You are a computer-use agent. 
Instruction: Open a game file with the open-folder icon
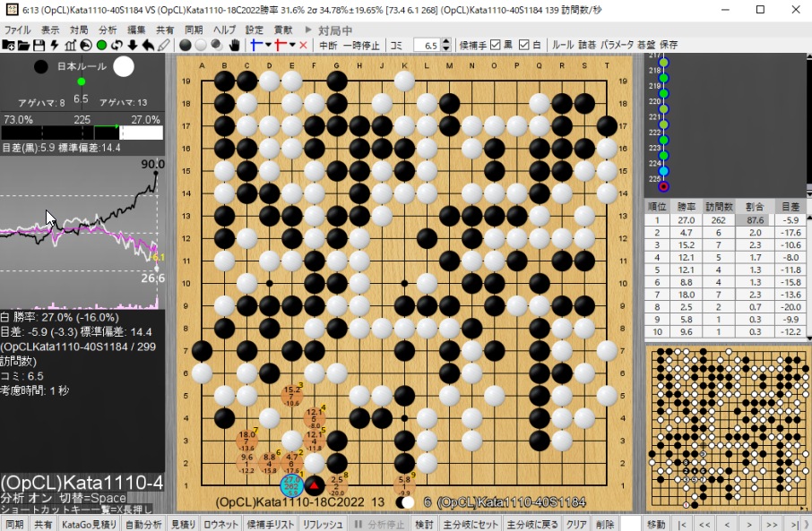tap(23, 45)
